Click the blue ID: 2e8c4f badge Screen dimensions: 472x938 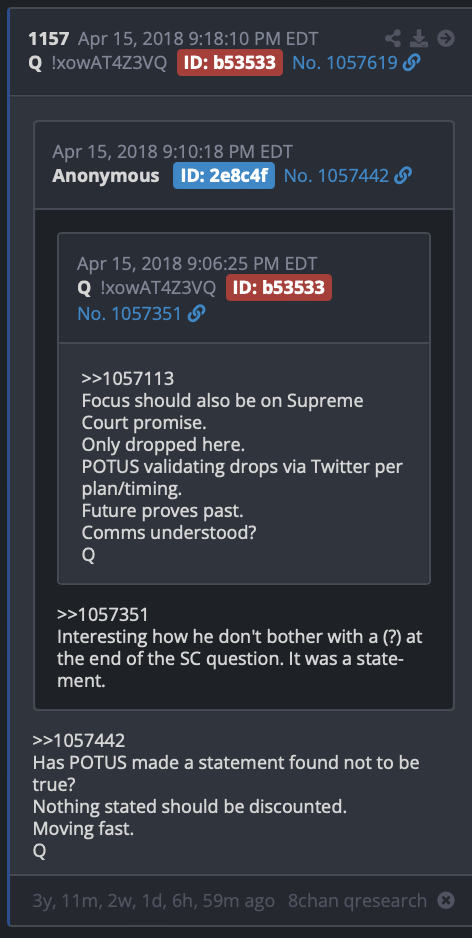[224, 176]
